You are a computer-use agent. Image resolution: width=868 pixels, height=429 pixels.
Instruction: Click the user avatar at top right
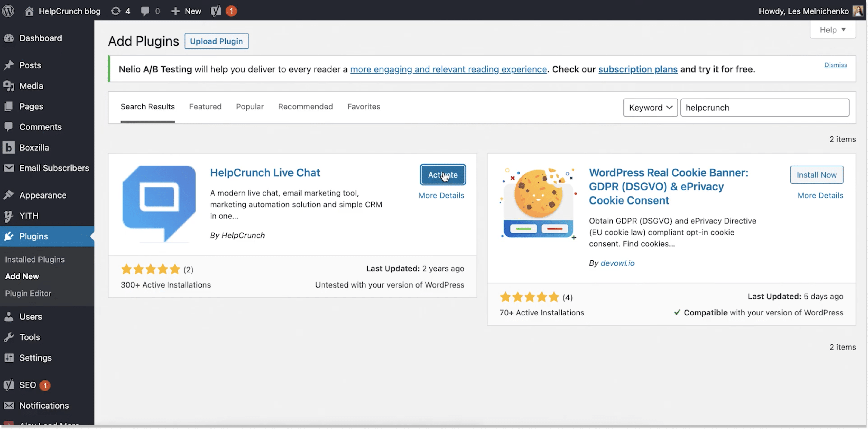pos(857,11)
